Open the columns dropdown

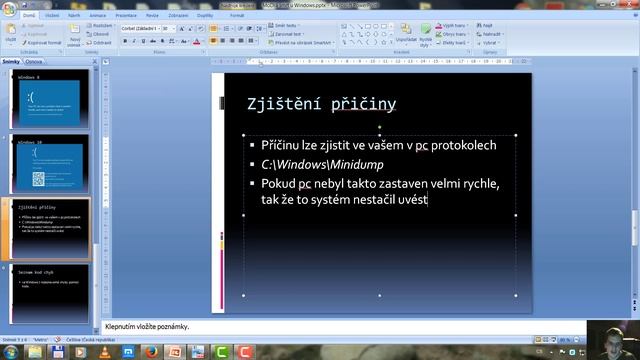252,41
